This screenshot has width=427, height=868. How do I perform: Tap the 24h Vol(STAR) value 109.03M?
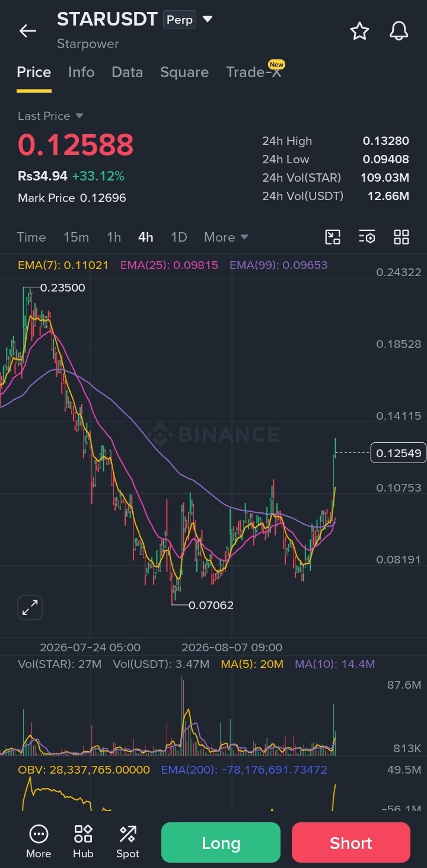tap(385, 178)
